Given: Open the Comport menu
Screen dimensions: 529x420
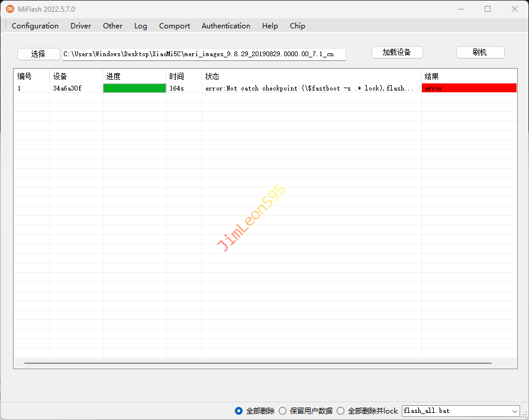Looking at the screenshot, I should 175,26.
